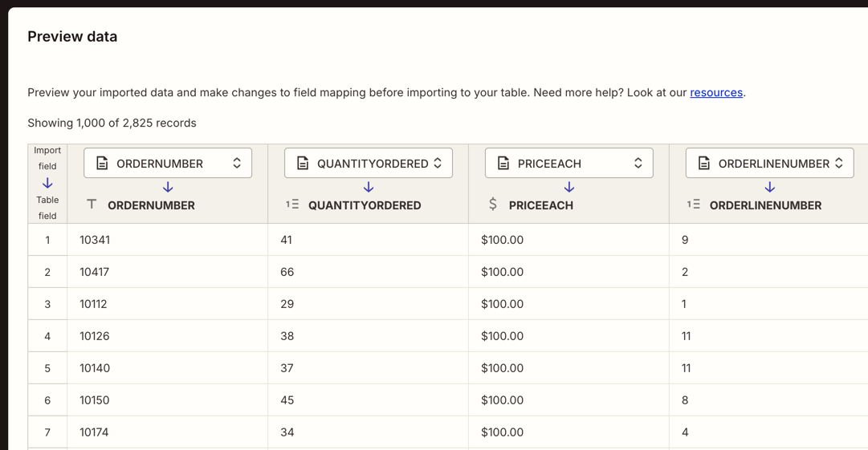The image size is (868, 450).
Task: Click the number type icon beside ORDERLINENUMBER table field
Action: (x=694, y=205)
